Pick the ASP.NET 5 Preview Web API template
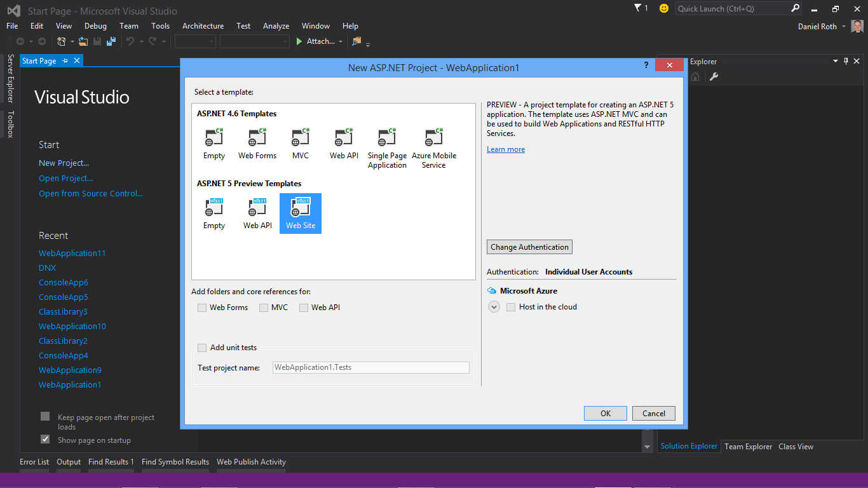The width and height of the screenshot is (868, 488). [x=257, y=213]
